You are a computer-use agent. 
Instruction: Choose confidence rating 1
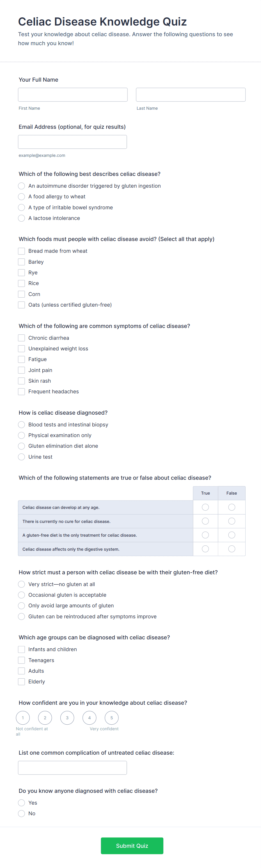[x=23, y=718]
